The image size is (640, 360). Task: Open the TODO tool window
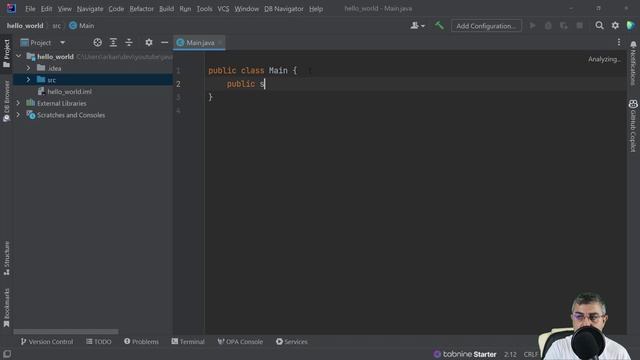point(98,342)
